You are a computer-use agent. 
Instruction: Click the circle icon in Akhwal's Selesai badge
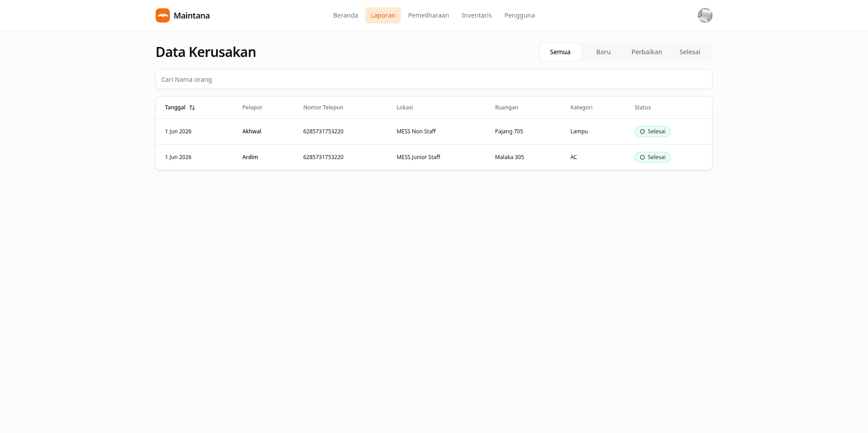(642, 132)
